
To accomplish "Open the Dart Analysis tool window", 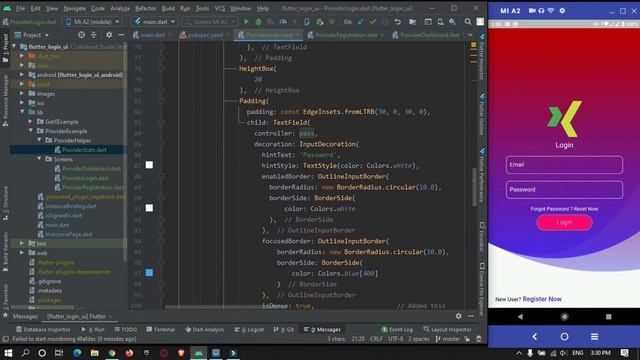I will (x=204, y=329).
